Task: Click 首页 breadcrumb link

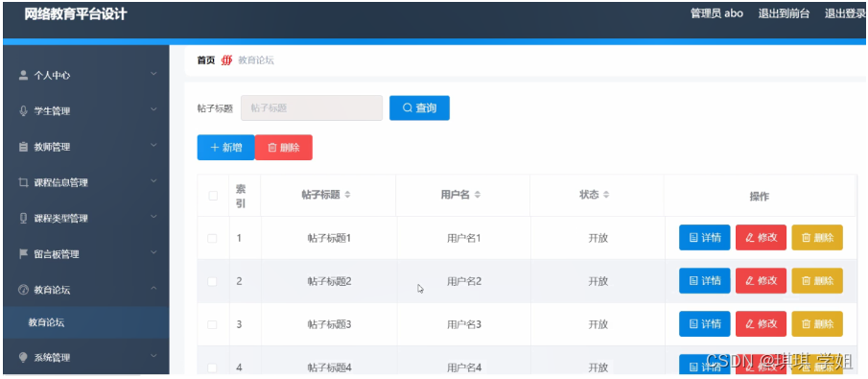Action: [x=206, y=60]
